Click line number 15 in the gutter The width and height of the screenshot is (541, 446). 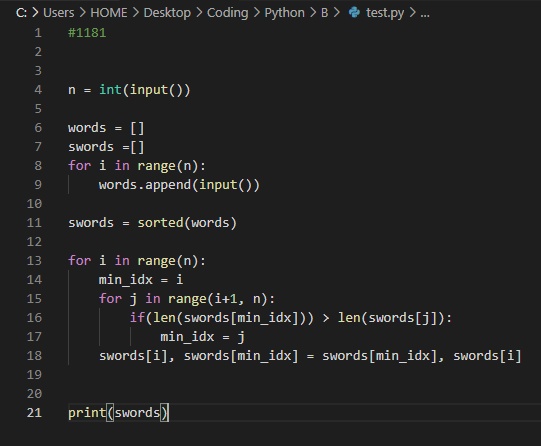point(34,298)
